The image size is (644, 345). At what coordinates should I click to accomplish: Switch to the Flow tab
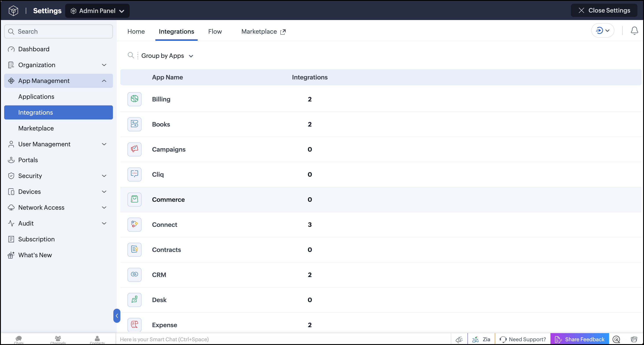[x=215, y=31]
